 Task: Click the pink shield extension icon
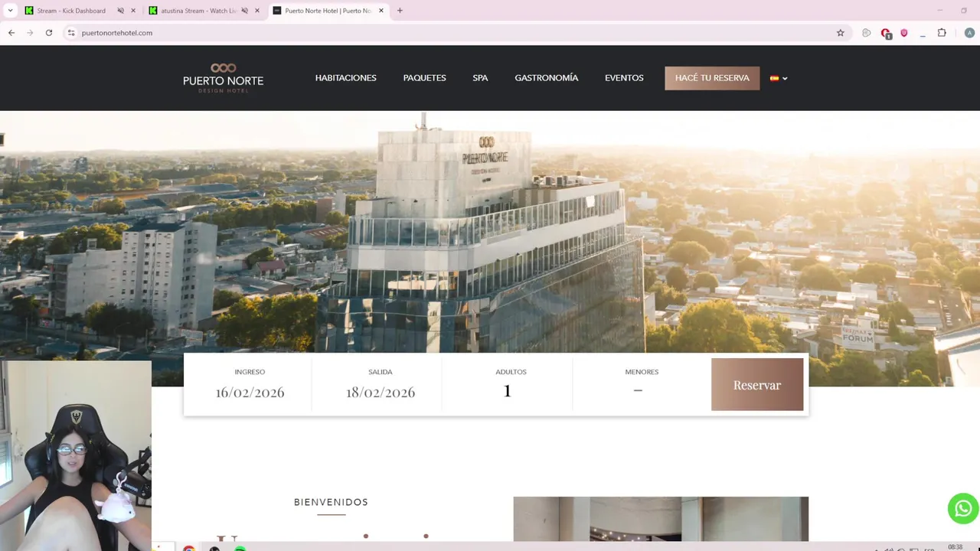903,33
